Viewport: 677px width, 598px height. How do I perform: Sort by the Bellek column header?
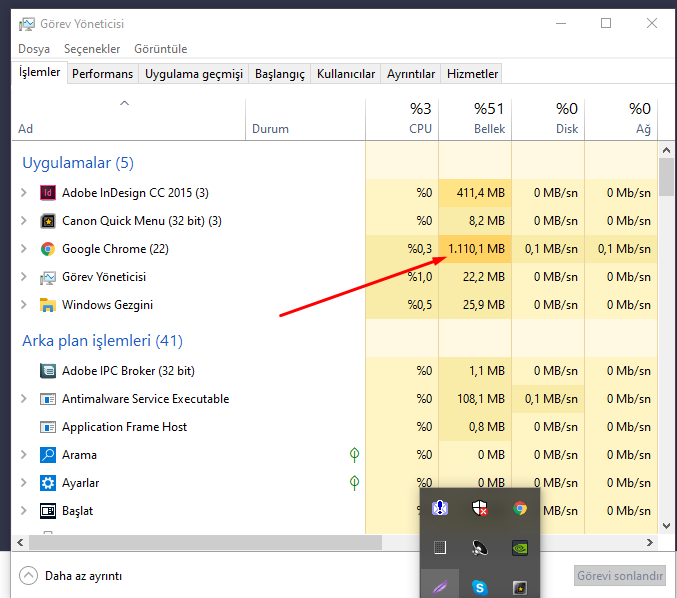point(475,119)
